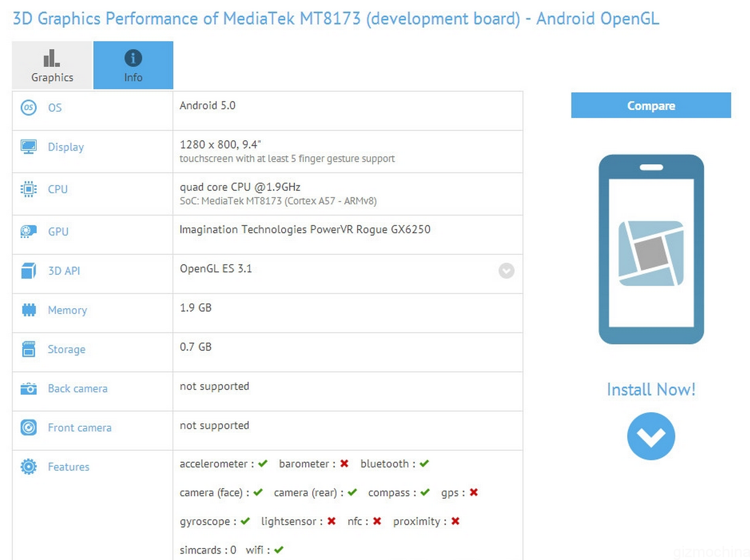Click the Storage SD card icon

click(28, 349)
